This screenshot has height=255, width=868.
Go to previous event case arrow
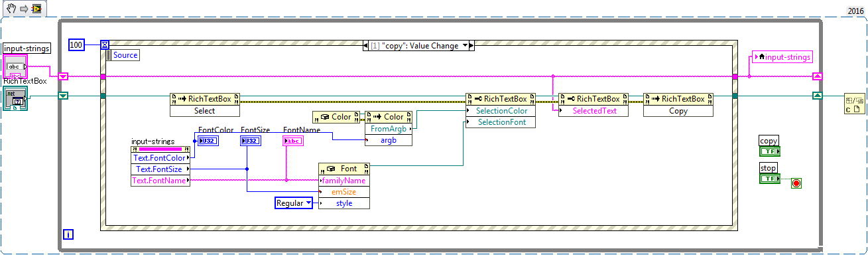[x=367, y=45]
